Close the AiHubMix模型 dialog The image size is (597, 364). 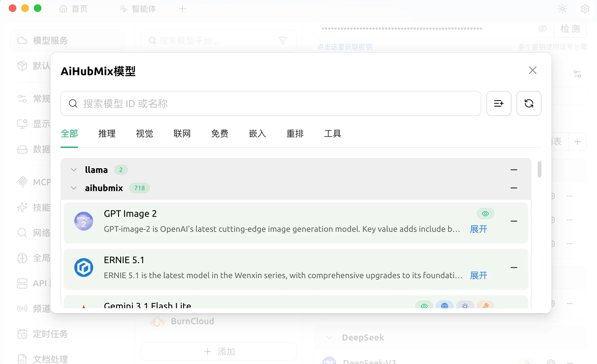coord(532,70)
